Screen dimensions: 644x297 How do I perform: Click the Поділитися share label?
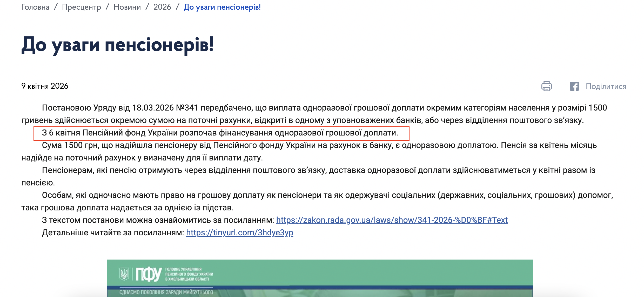(x=606, y=86)
